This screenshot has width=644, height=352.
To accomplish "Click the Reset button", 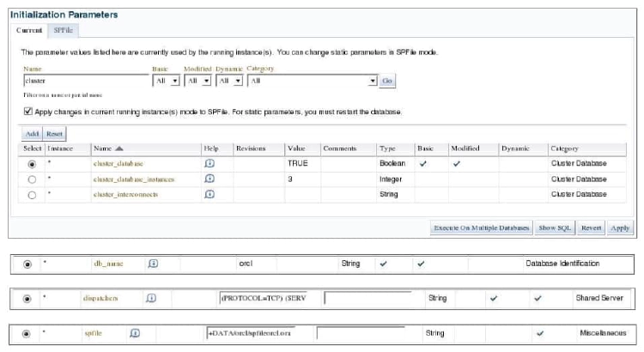I will pyautogui.click(x=54, y=133).
